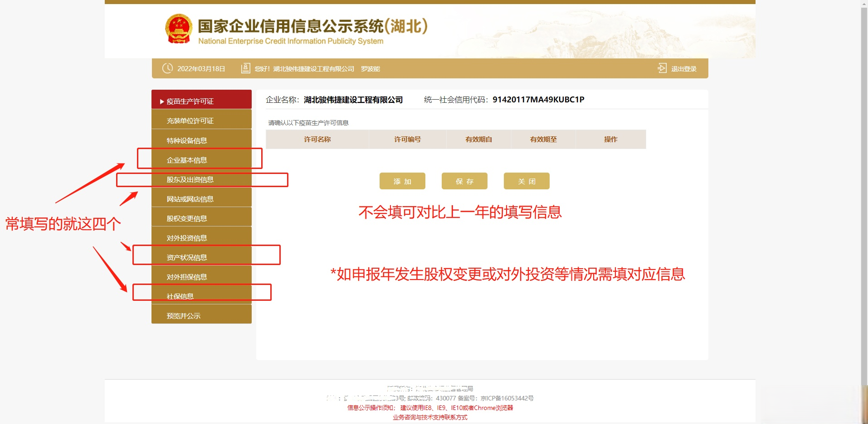Log out via 退出登录 link

pos(684,69)
